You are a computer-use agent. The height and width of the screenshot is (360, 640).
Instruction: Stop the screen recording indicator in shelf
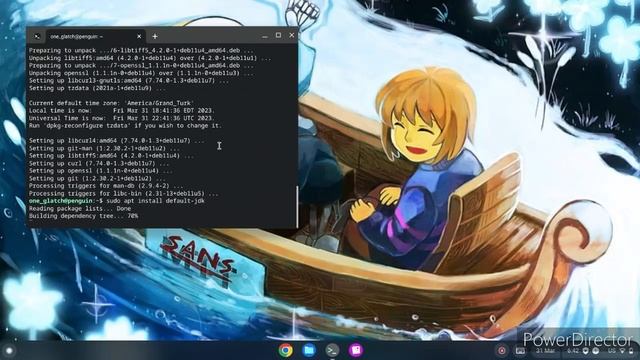[502, 351]
